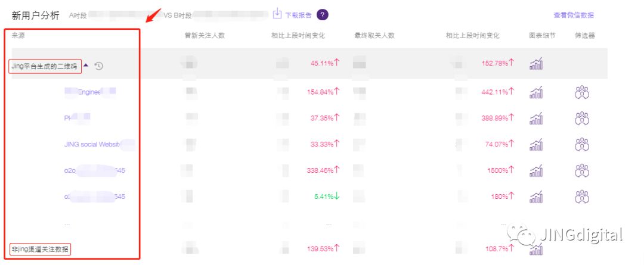Open the filter icon in the 388.89% row
Image resolution: width=644 pixels, height=265 pixels.
(x=581, y=118)
